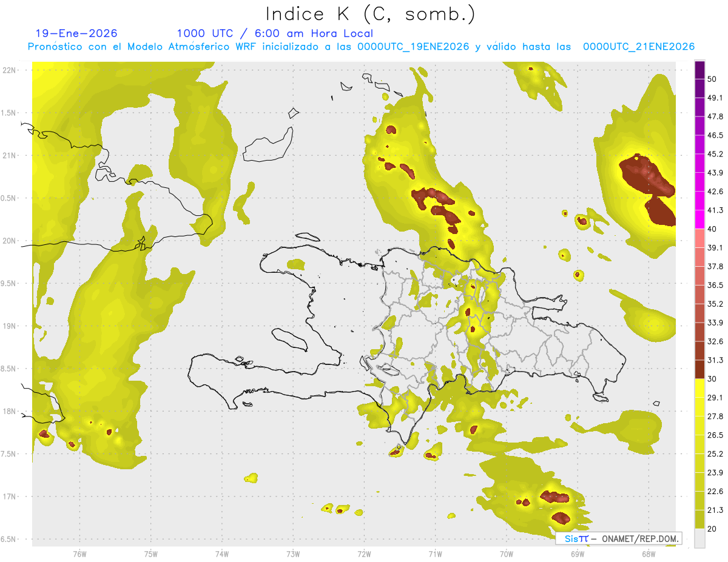The width and height of the screenshot is (728, 562).
Task: Click the '36.5' color scale value
Action: [716, 285]
